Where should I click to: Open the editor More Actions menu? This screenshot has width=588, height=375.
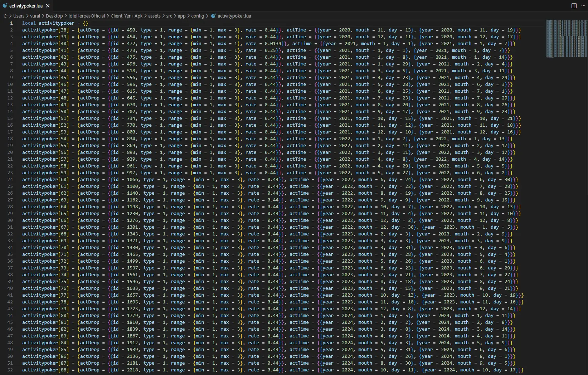tap(583, 6)
